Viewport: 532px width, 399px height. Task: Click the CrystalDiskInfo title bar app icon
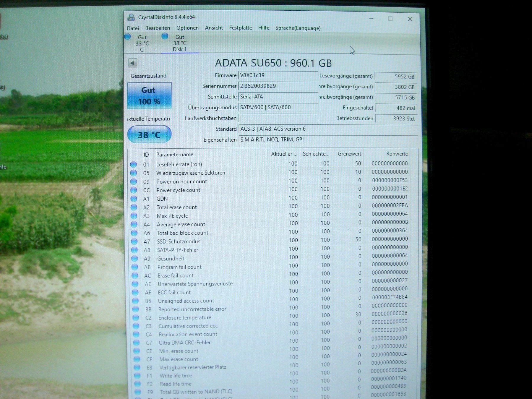(131, 17)
